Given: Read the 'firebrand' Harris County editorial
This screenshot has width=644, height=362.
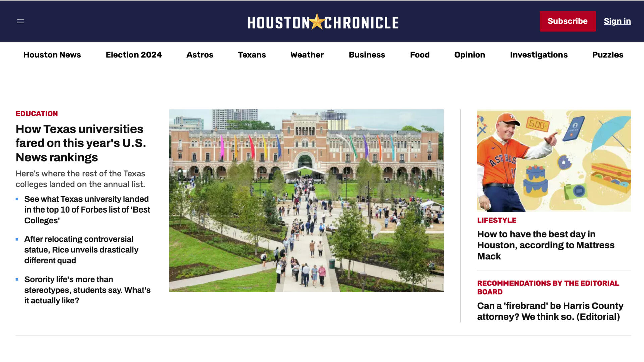Looking at the screenshot, I should pyautogui.click(x=550, y=311).
